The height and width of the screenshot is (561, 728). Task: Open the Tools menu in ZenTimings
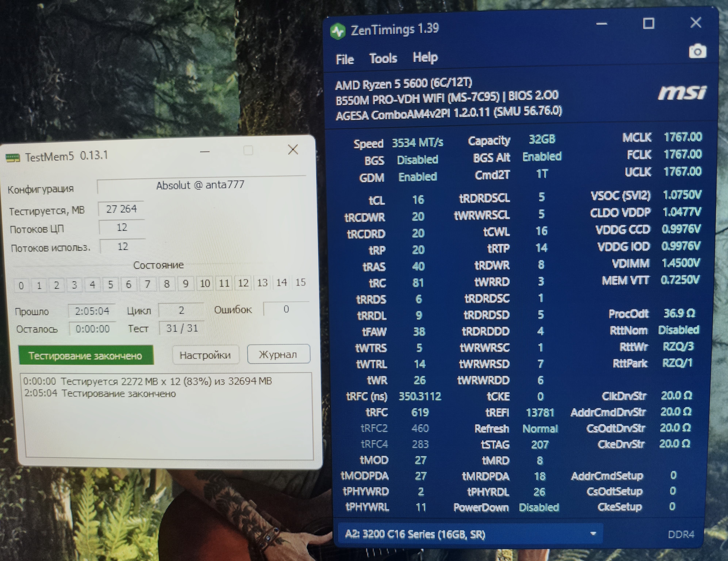tap(383, 58)
